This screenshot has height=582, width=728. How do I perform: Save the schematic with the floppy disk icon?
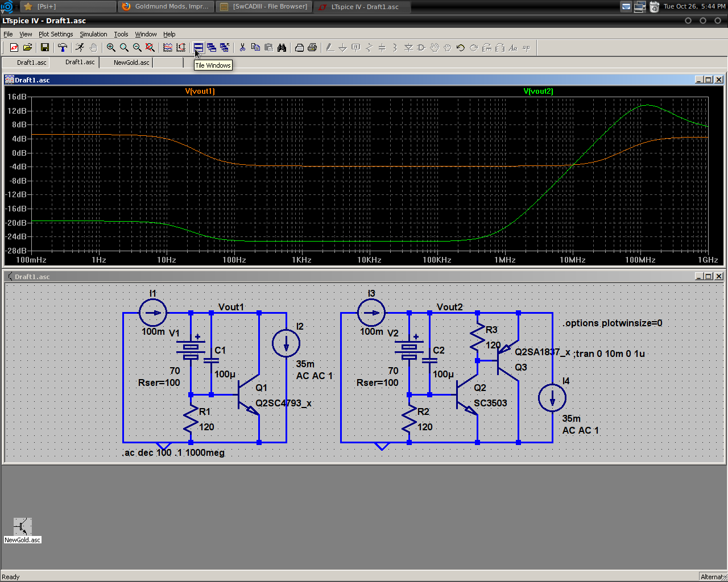click(45, 48)
